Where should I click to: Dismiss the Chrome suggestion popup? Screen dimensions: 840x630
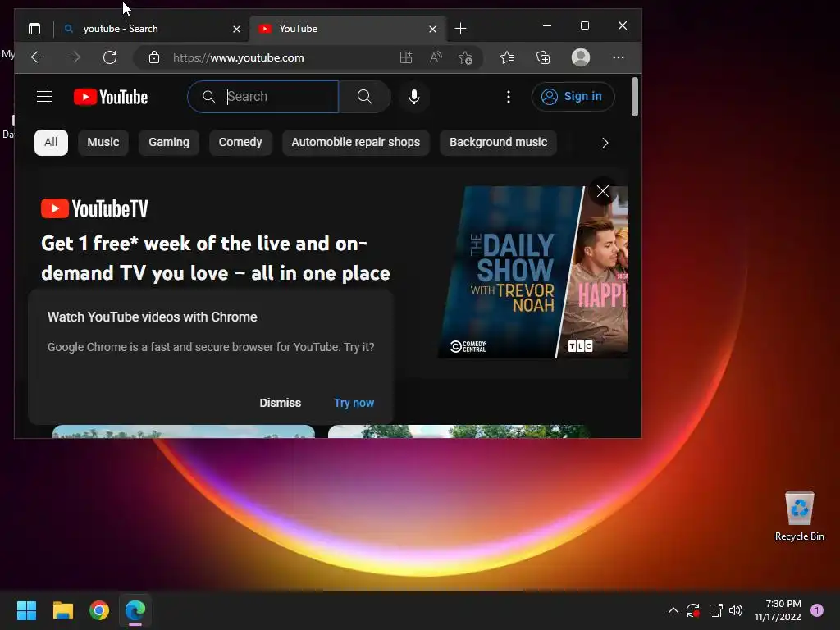coord(281,403)
